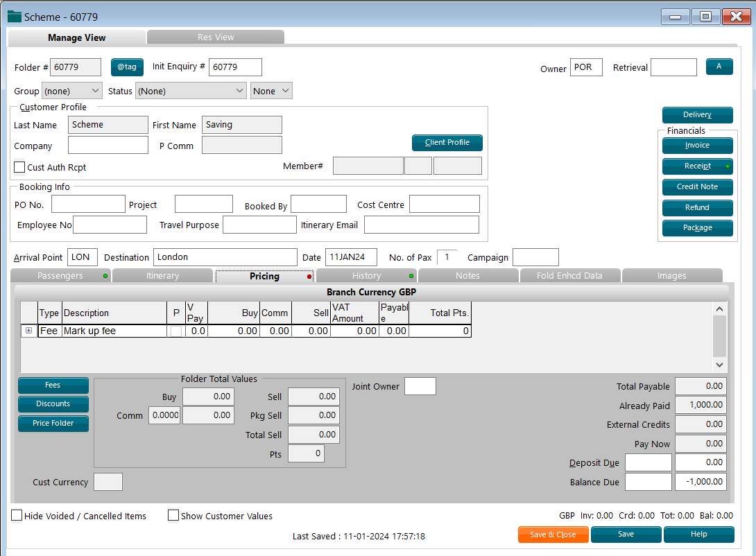This screenshot has height=556, width=756.
Task: Click the Credit Note button
Action: click(x=697, y=187)
